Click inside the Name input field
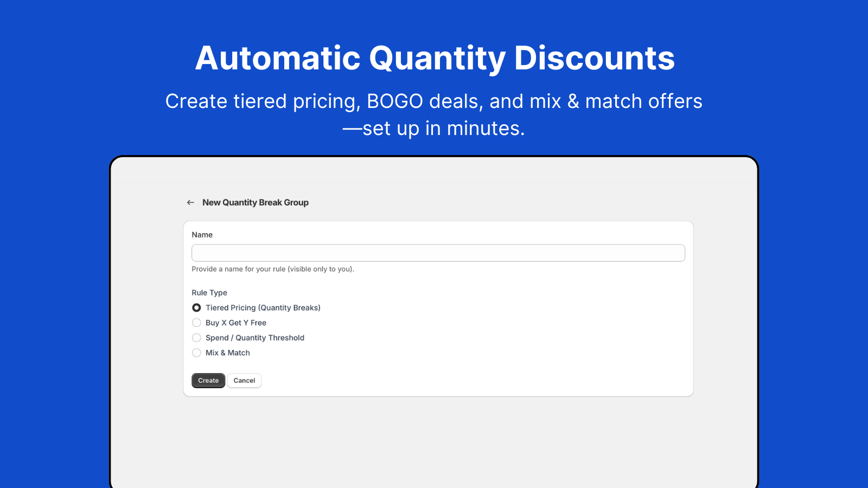The height and width of the screenshot is (488, 868). [x=438, y=253]
